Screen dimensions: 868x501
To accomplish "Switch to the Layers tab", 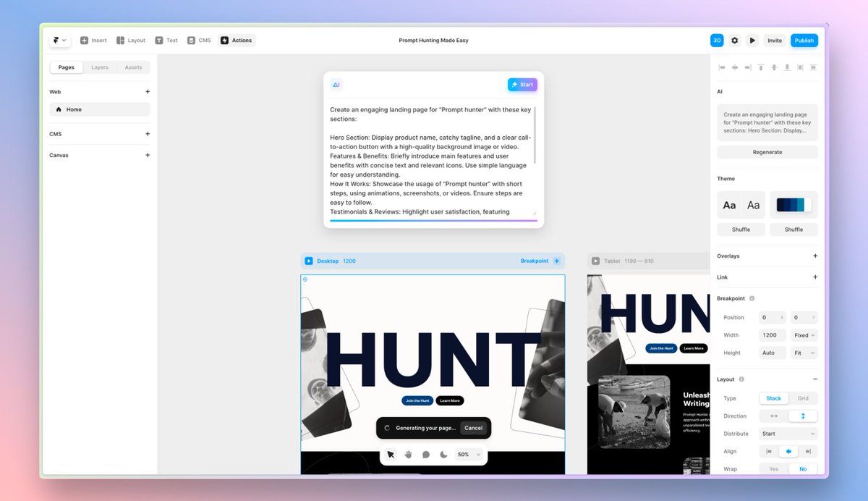I will click(x=99, y=67).
